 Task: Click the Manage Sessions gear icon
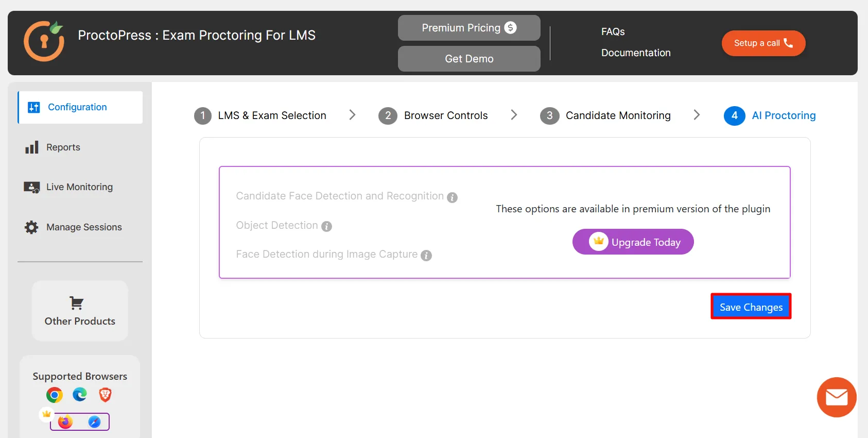click(x=31, y=227)
